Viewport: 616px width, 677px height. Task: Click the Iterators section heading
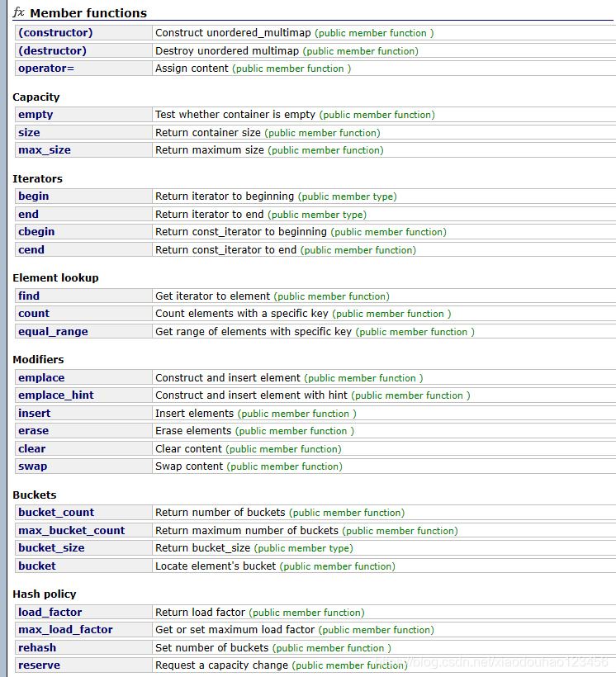[37, 179]
